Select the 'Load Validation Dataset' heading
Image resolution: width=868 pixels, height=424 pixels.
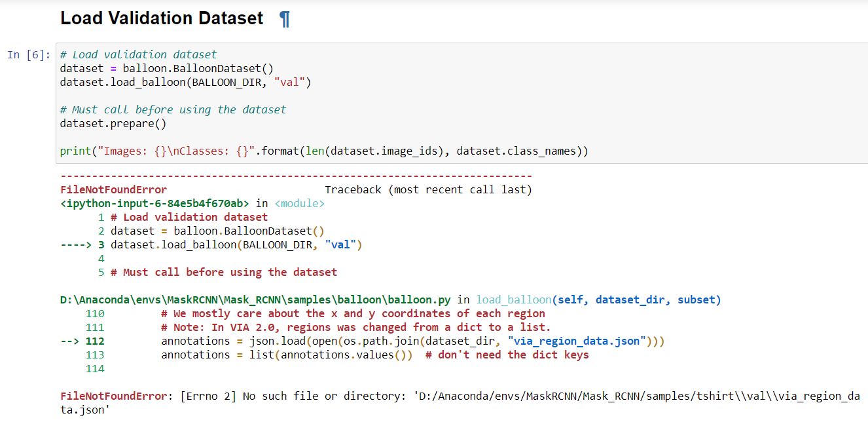click(160, 18)
